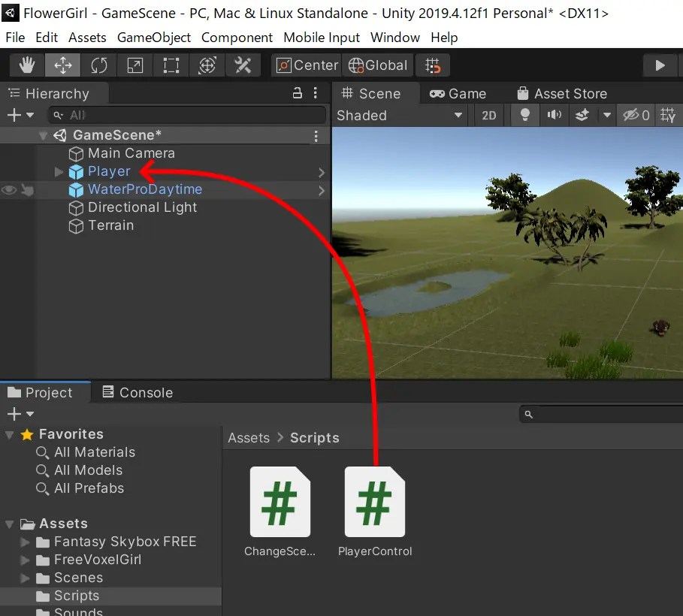Open GameScene context menu dots

point(316,136)
